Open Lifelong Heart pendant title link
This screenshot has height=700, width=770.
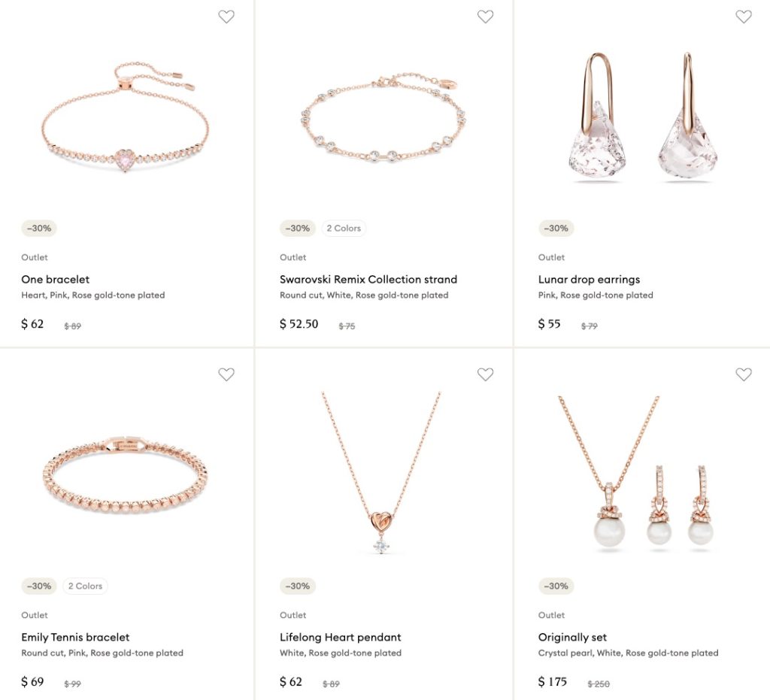coord(341,638)
